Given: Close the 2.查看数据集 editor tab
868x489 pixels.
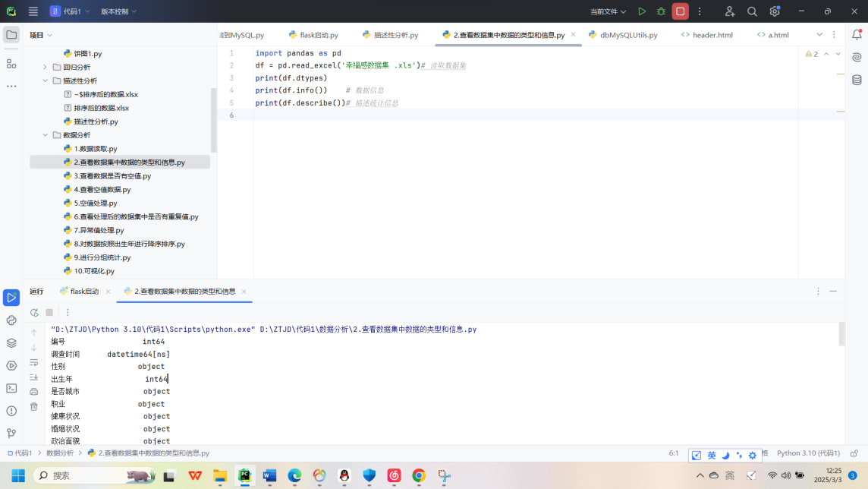Looking at the screenshot, I should click(x=573, y=34).
